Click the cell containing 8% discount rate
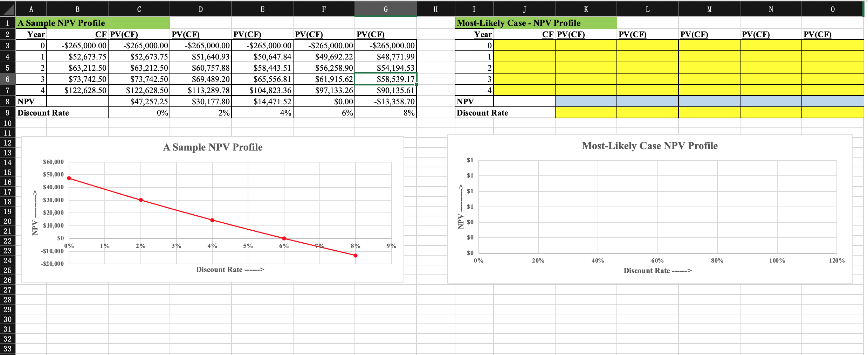 385,112
